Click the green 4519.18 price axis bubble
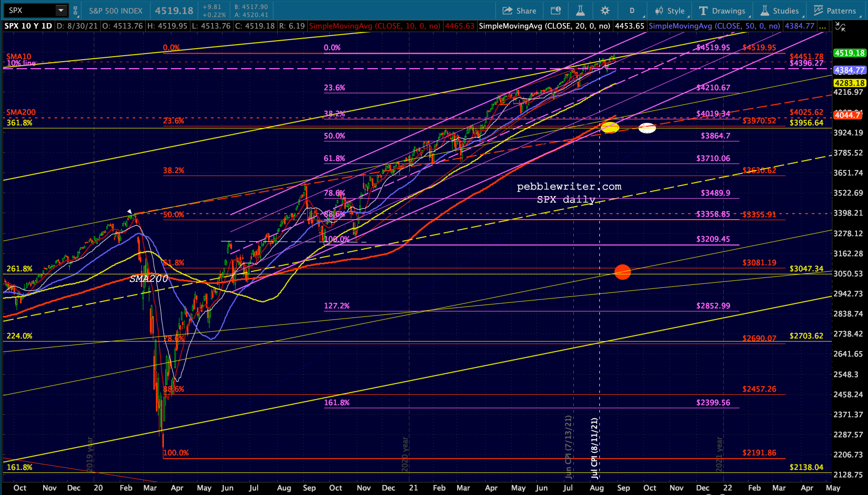This screenshot has width=868, height=495. pyautogui.click(x=849, y=53)
